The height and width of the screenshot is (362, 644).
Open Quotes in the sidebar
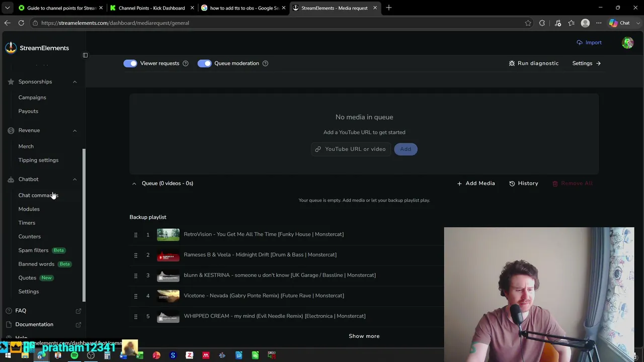pyautogui.click(x=27, y=278)
